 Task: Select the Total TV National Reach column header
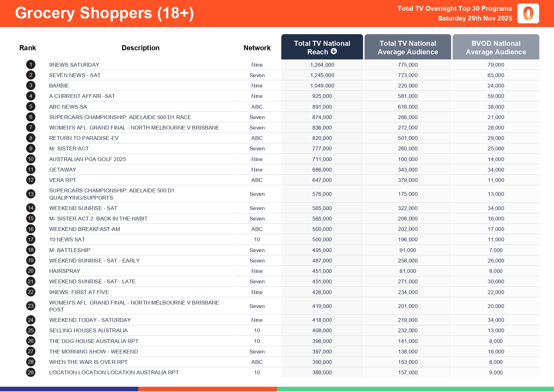point(322,47)
